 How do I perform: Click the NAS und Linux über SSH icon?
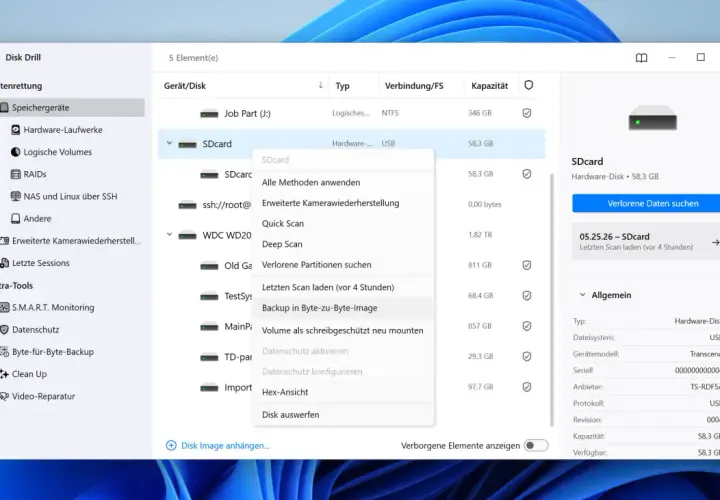[16, 196]
